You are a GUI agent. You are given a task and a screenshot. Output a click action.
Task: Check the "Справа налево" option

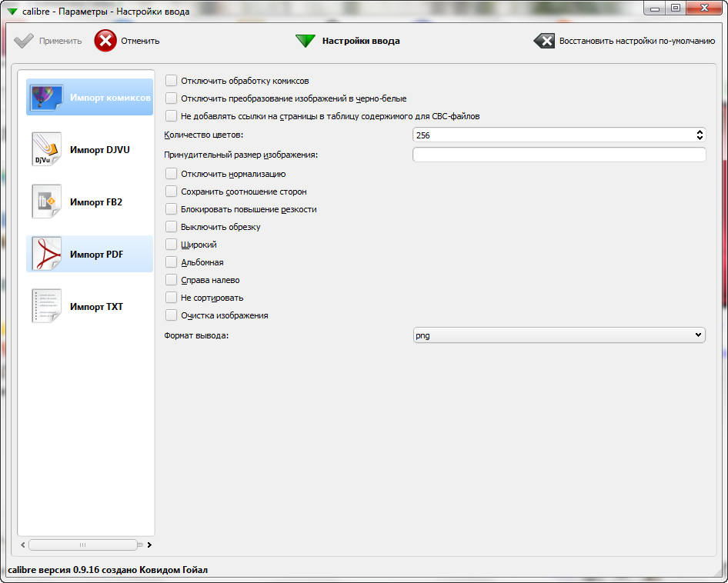coord(172,280)
